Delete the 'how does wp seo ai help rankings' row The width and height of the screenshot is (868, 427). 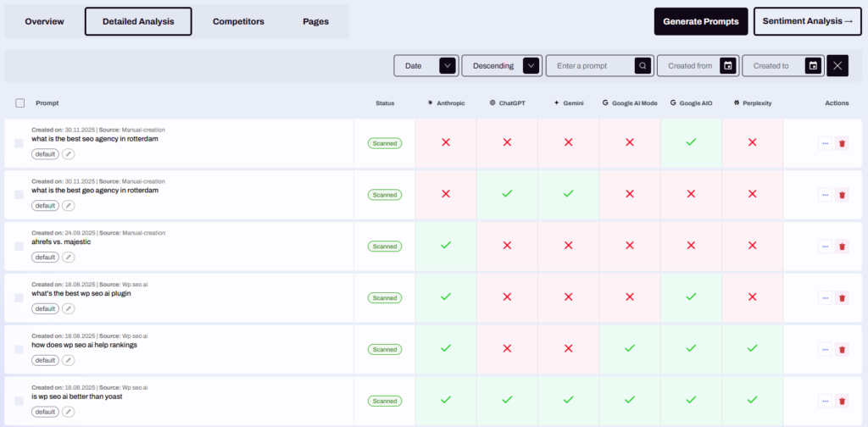(842, 349)
